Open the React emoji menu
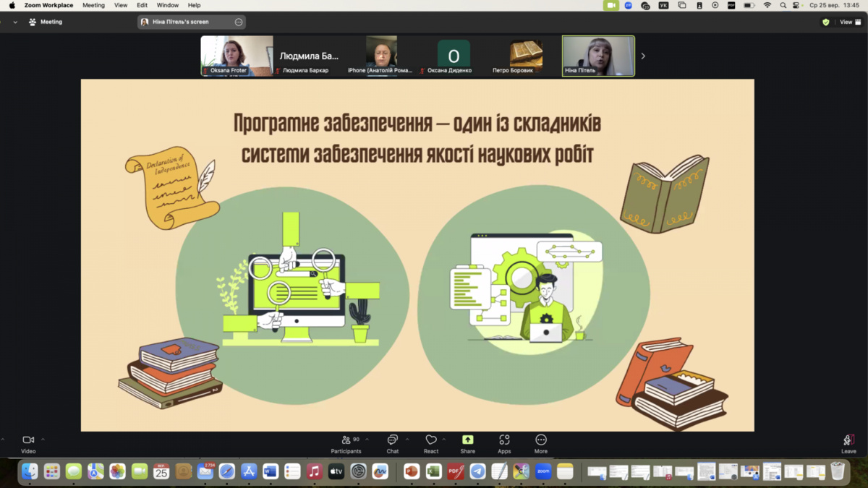This screenshot has width=868, height=488. coord(431,444)
